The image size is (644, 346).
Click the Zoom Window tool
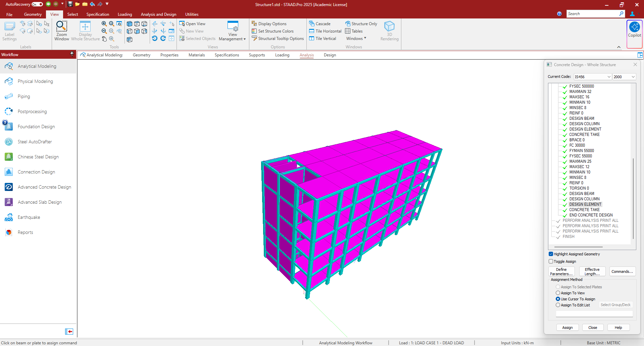tap(62, 31)
